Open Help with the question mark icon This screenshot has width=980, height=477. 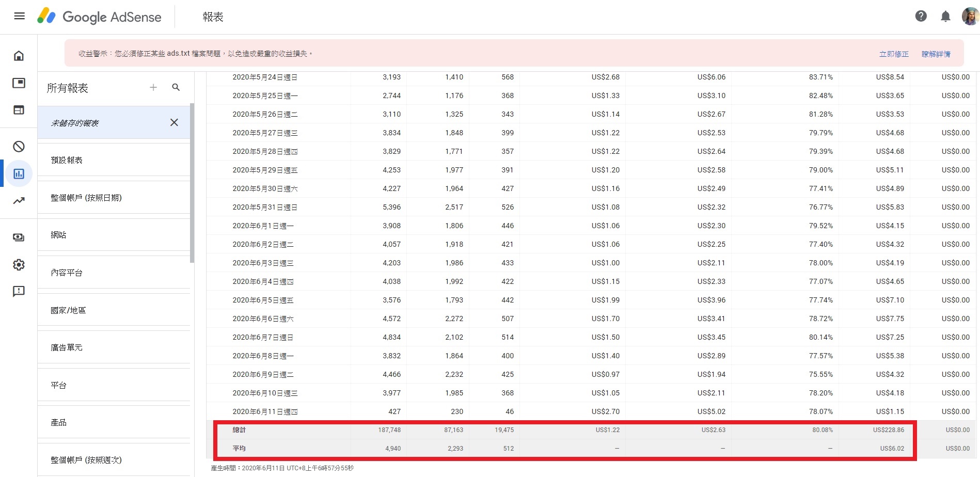(921, 16)
